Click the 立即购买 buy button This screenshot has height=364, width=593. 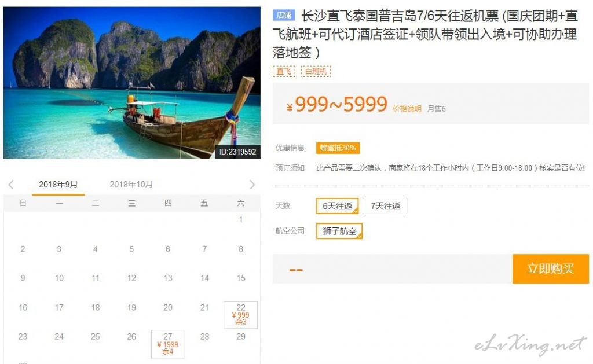pyautogui.click(x=551, y=269)
